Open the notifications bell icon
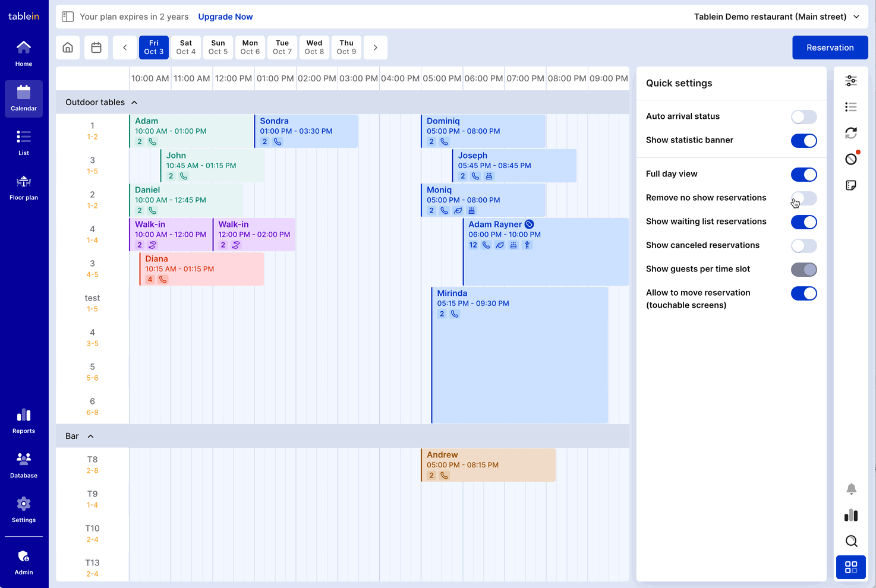 (x=851, y=489)
